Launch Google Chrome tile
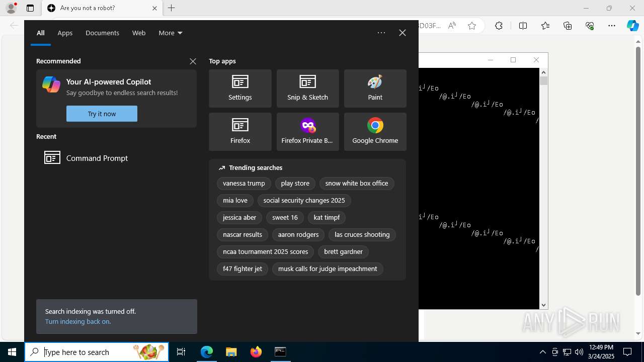The image size is (644, 362). click(x=375, y=132)
